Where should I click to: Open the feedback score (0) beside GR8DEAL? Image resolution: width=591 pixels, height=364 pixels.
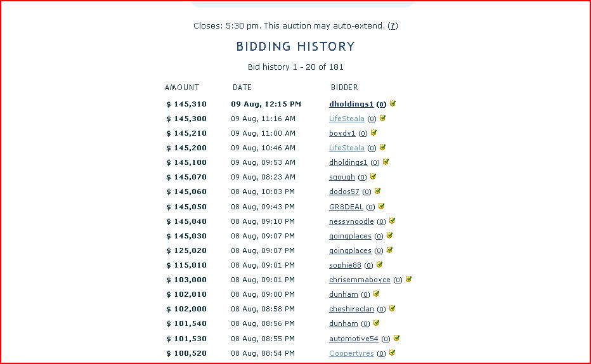click(371, 207)
